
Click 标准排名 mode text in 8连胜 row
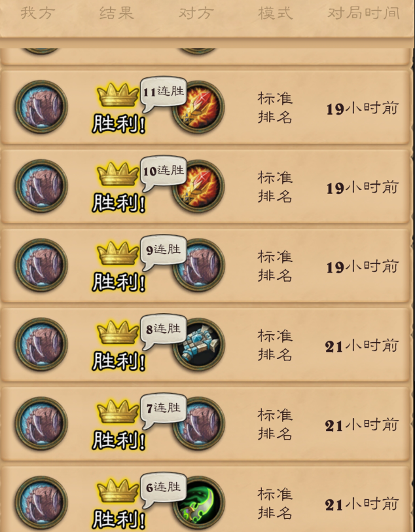pyautogui.click(x=275, y=345)
